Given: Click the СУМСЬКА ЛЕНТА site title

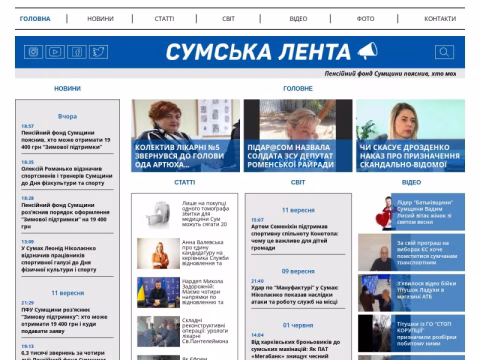Looking at the screenshot, I should coord(258,52).
